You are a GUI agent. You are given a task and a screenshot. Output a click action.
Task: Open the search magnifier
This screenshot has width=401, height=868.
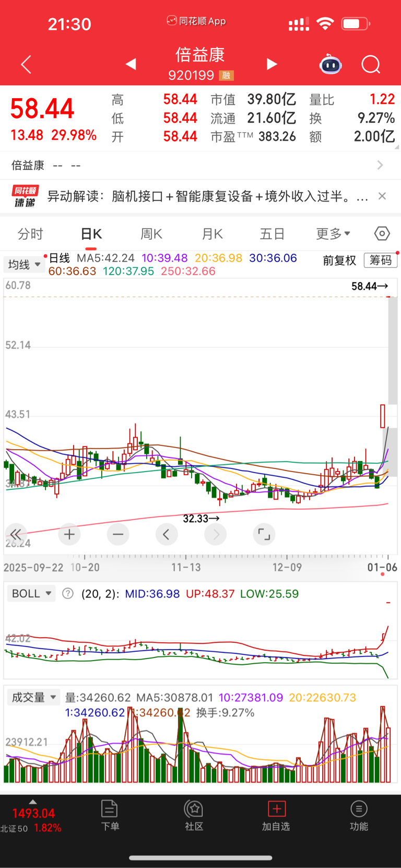(x=371, y=64)
